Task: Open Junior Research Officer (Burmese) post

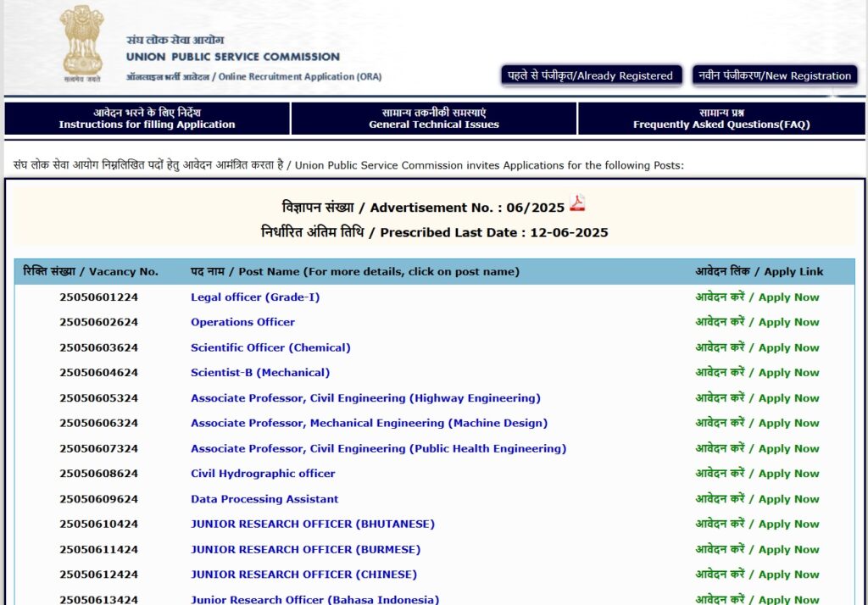Action: (305, 550)
